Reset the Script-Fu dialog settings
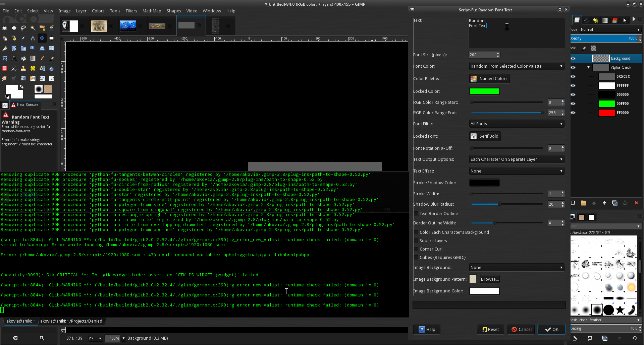 490,330
